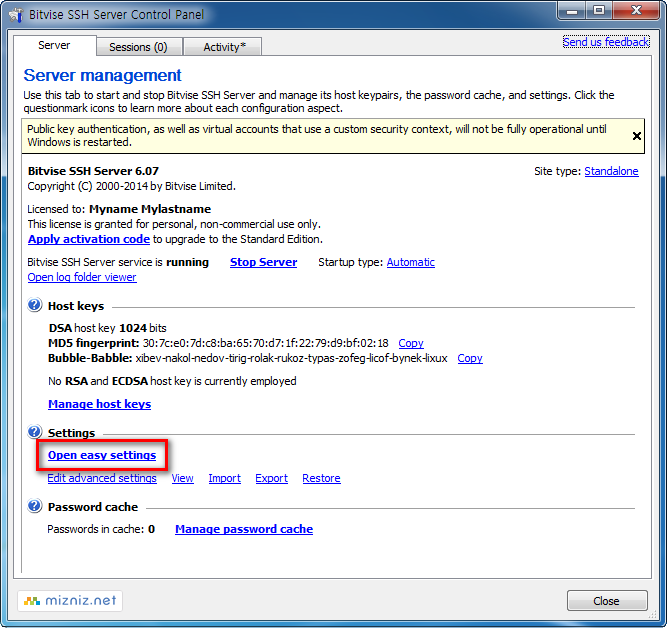Click the Export settings link
The height and width of the screenshot is (628, 667).
(271, 478)
